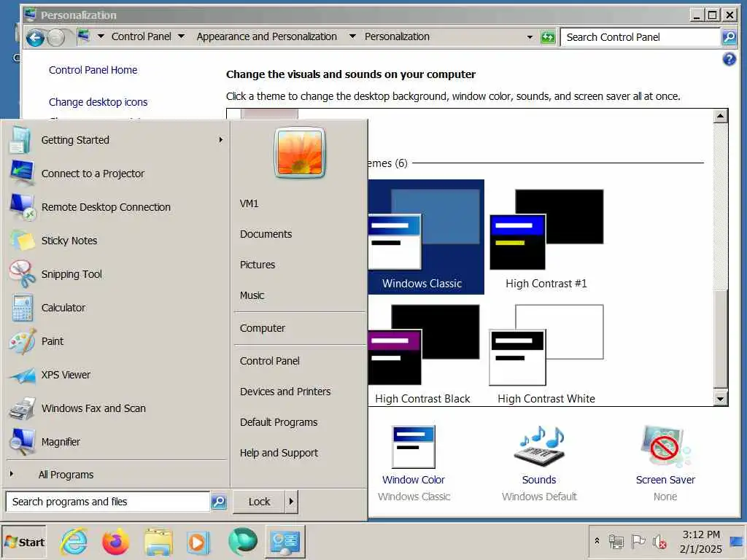Launch Calculator from Start menu
This screenshot has height=560, width=747.
[116, 308]
